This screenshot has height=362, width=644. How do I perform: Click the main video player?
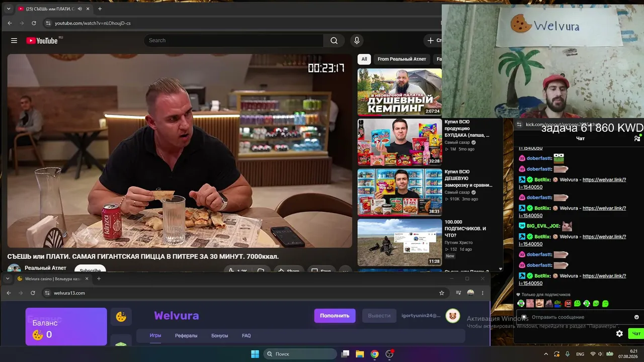coord(180,151)
